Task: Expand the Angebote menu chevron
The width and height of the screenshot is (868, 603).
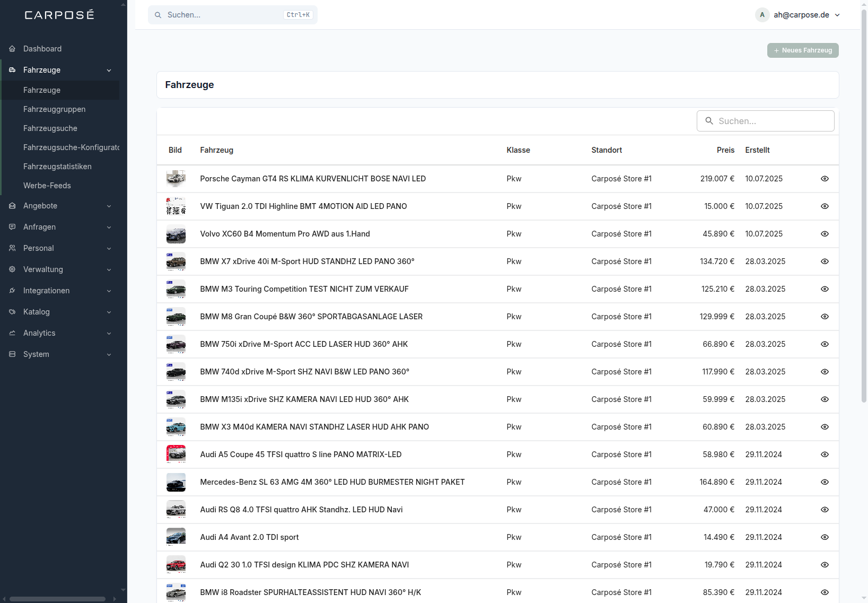Action: [x=109, y=206]
